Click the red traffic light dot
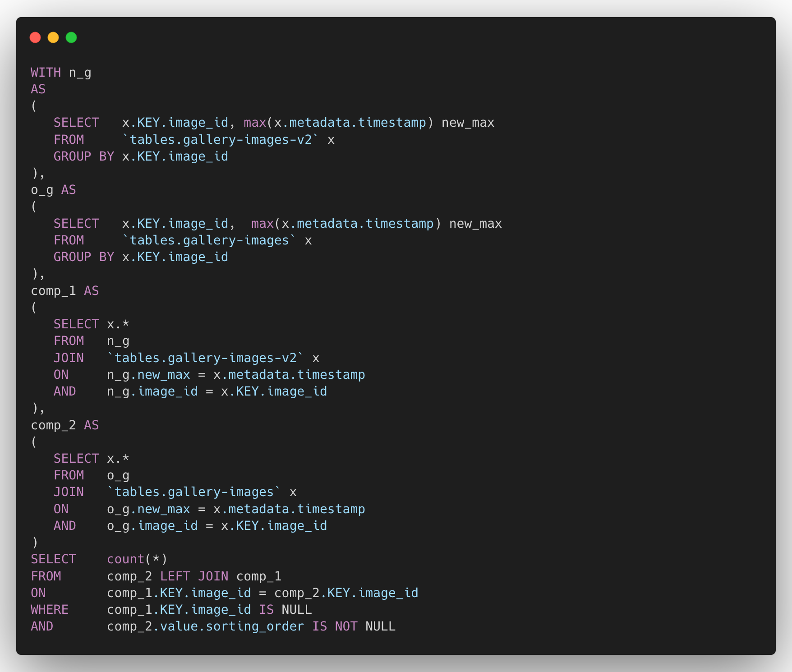This screenshot has height=672, width=792. point(35,37)
